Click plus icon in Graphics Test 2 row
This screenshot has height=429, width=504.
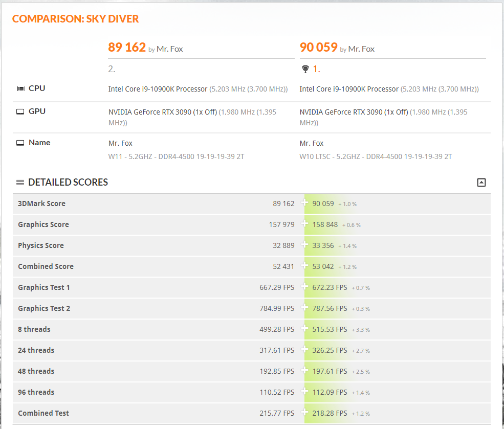(304, 307)
